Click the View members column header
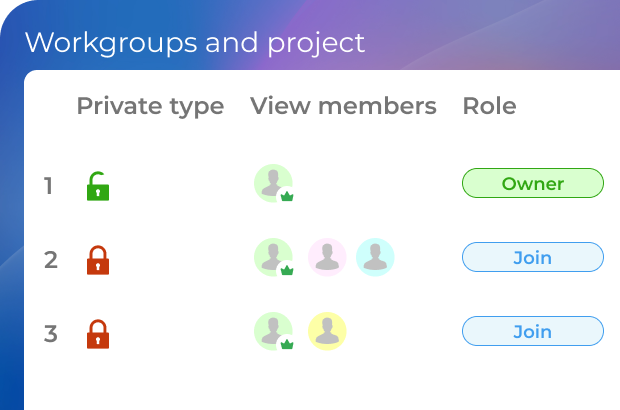The image size is (620, 410). (x=343, y=106)
